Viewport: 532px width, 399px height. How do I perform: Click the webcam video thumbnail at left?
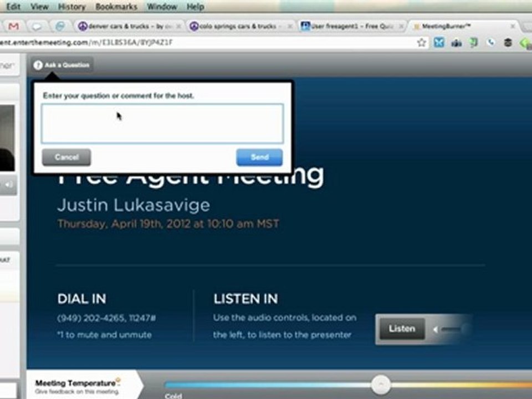click(7, 138)
